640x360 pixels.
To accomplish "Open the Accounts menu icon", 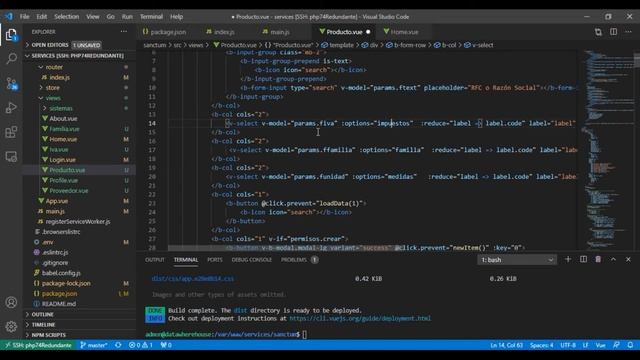I will (x=11, y=302).
